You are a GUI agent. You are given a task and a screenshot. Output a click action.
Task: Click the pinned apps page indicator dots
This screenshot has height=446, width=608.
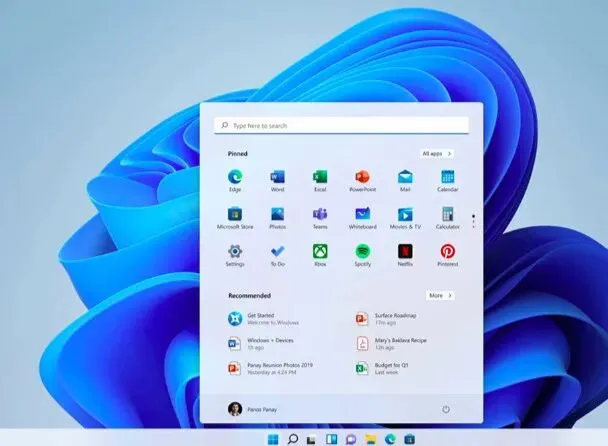473,221
